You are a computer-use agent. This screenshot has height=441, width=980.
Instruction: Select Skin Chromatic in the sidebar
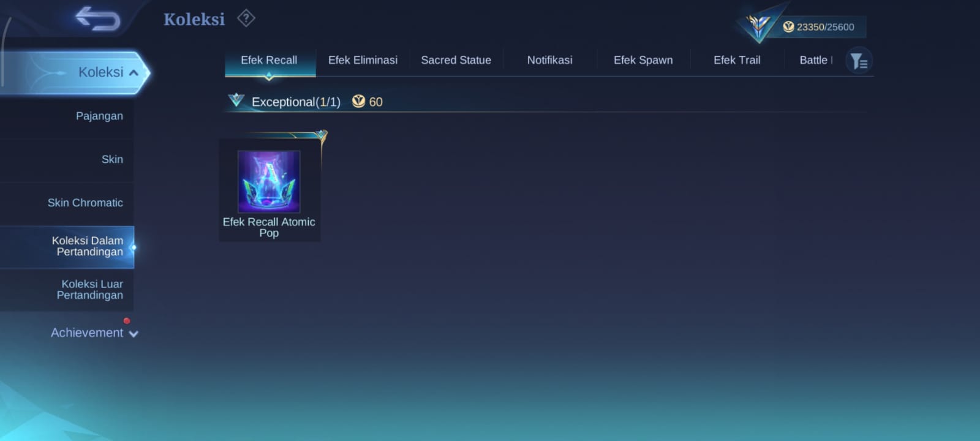point(67,203)
